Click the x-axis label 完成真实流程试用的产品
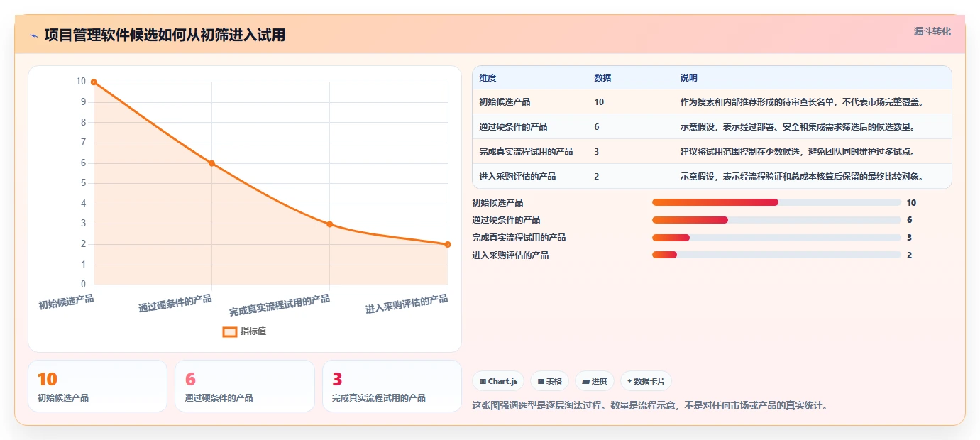Screen dimensions: 980x440 pyautogui.click(x=280, y=305)
